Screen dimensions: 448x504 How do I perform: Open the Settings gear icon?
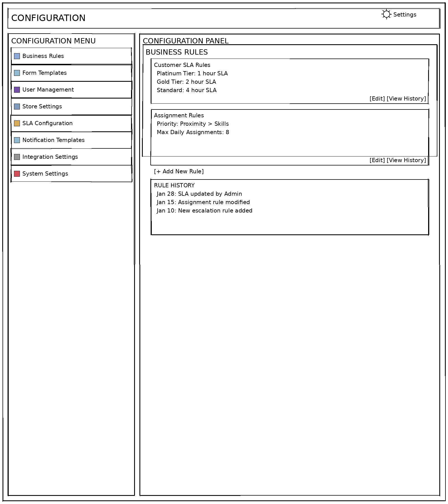386,15
